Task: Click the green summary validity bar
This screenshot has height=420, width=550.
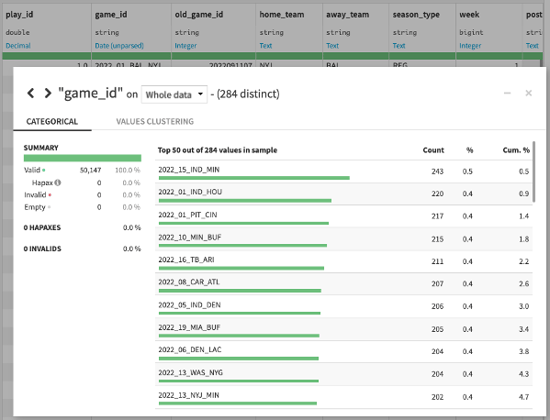Action: point(82,158)
